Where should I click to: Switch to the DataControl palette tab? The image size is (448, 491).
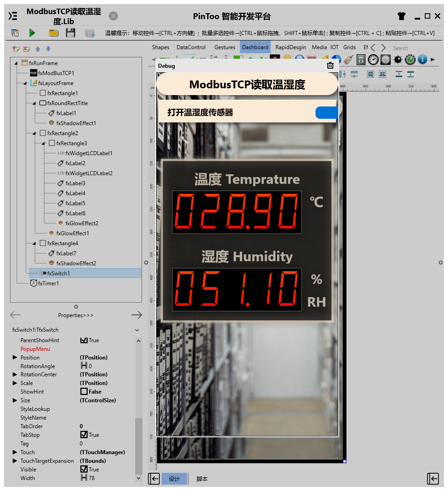coord(191,47)
